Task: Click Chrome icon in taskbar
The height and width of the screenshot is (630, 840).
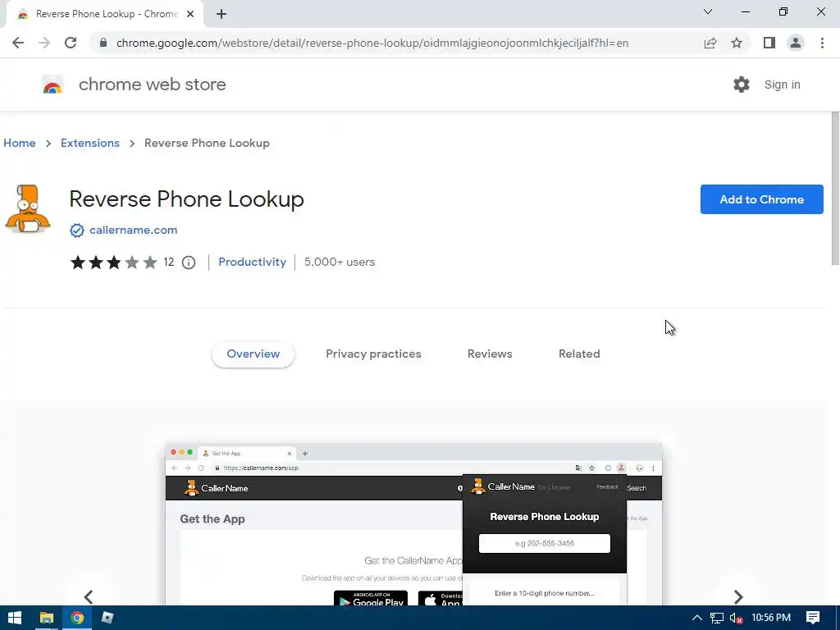Action: pyautogui.click(x=77, y=618)
